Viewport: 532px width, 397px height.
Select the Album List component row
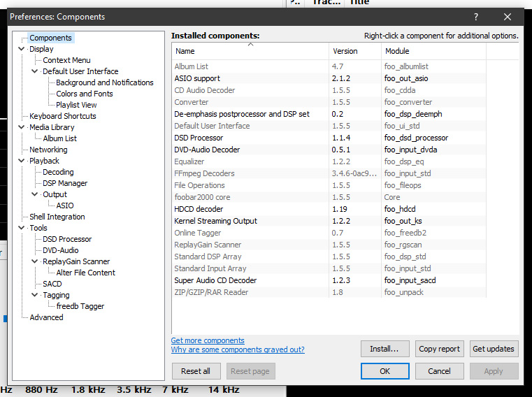[x=329, y=66]
